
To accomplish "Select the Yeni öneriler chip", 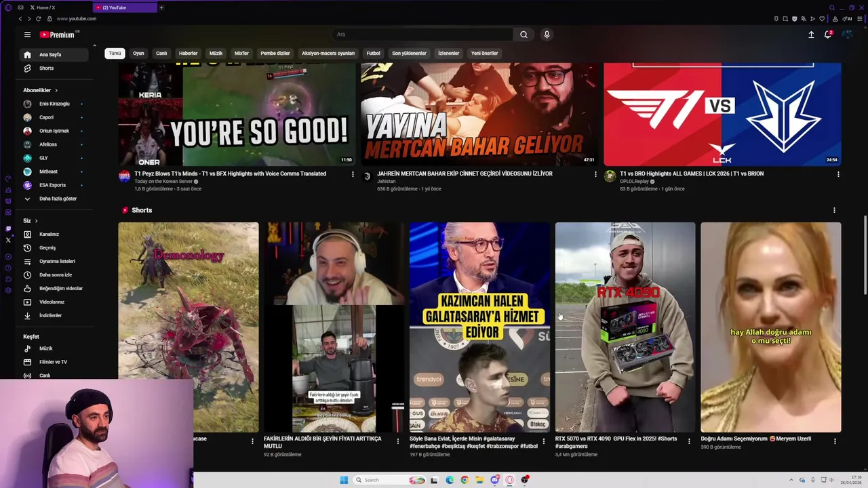I will [x=485, y=53].
